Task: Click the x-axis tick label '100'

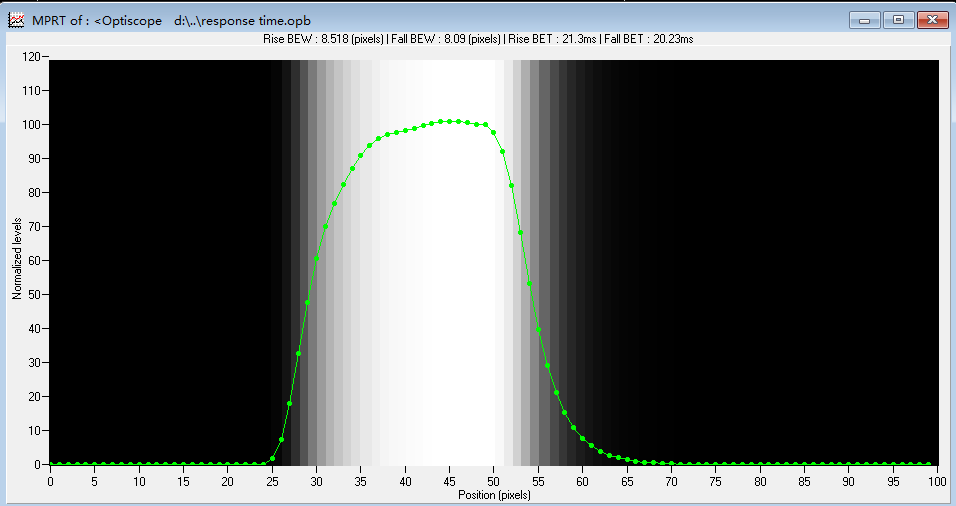Action: 937,482
